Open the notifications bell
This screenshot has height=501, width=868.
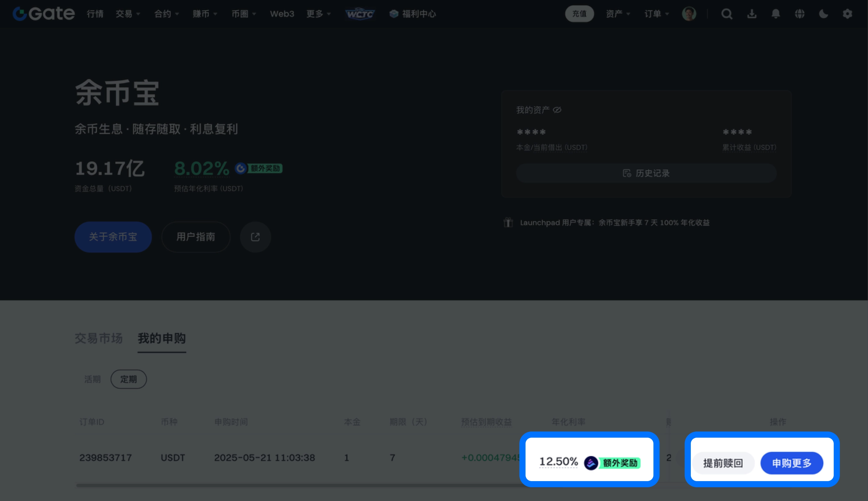coord(776,14)
